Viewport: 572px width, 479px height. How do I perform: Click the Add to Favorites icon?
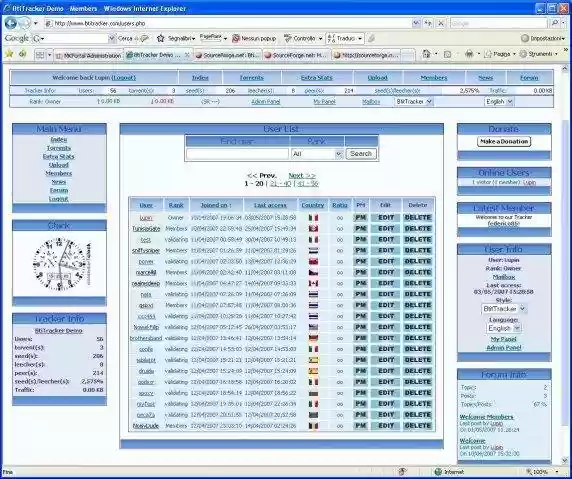pos(23,54)
